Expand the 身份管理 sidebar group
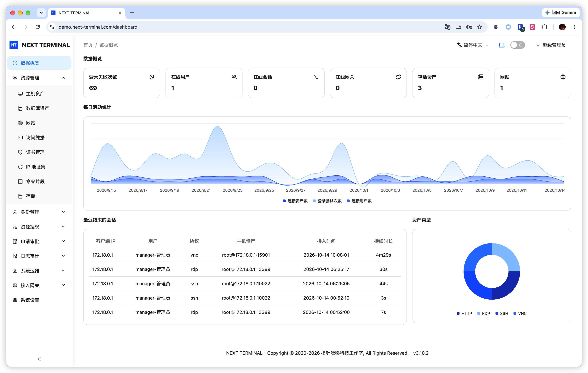This screenshot has width=588, height=373. tap(39, 212)
